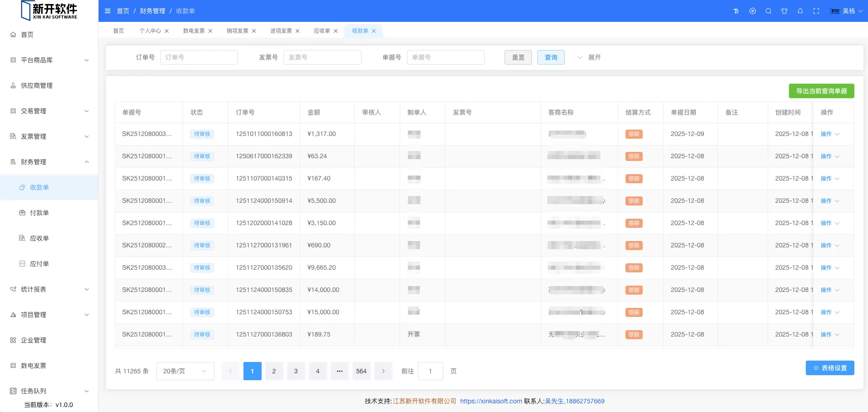Image resolution: width=868 pixels, height=412 pixels.
Task: Collapse the sidebar with the hamburger icon
Action: [x=108, y=11]
